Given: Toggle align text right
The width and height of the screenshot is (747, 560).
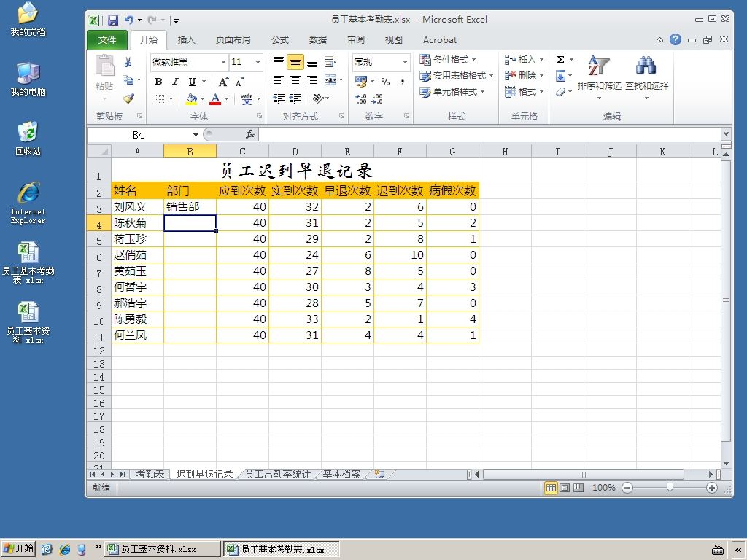Looking at the screenshot, I should point(312,80).
